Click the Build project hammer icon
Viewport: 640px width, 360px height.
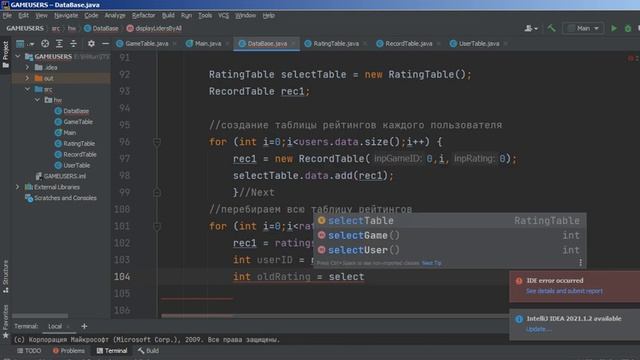tap(551, 28)
